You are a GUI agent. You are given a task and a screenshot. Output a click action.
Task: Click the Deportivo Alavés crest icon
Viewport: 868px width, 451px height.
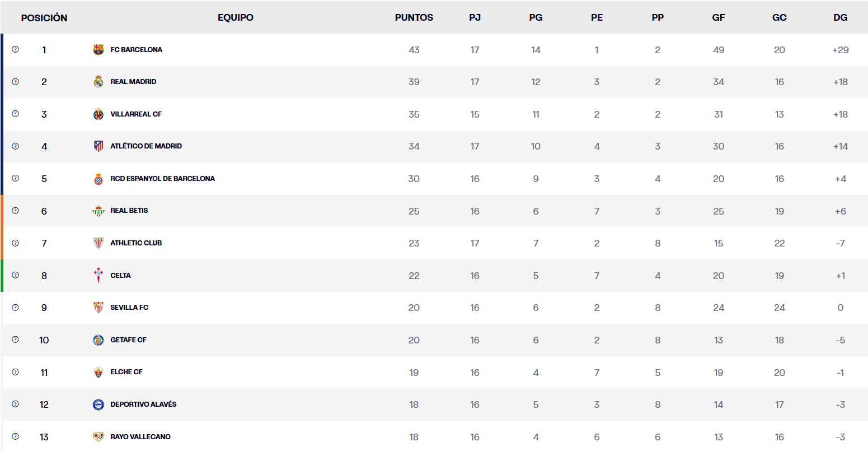tap(98, 404)
